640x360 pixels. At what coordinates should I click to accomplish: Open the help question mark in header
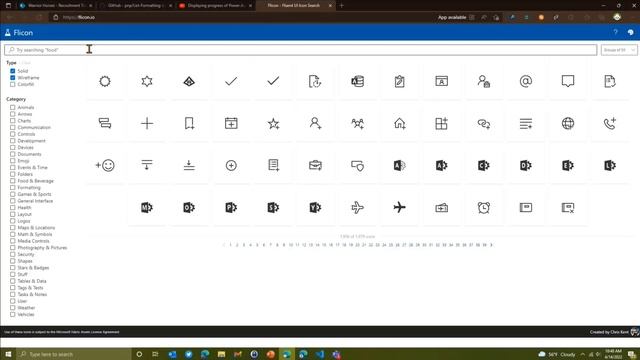click(x=616, y=32)
